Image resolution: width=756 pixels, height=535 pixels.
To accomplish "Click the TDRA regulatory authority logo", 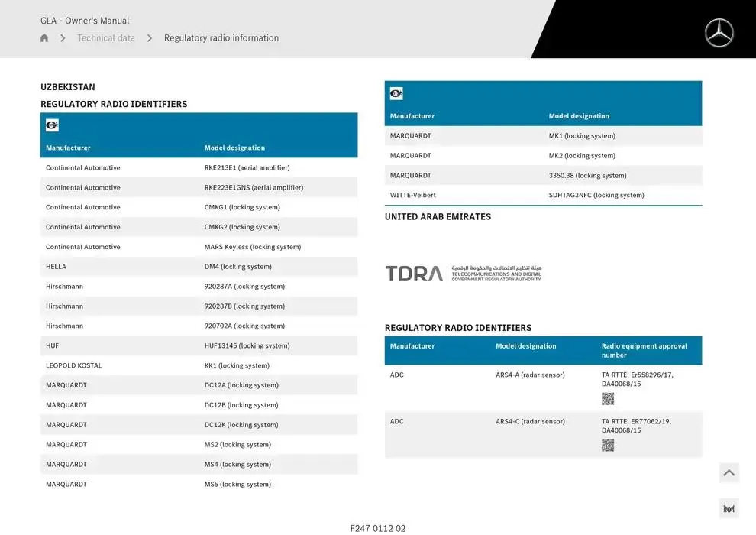I will [x=464, y=274].
